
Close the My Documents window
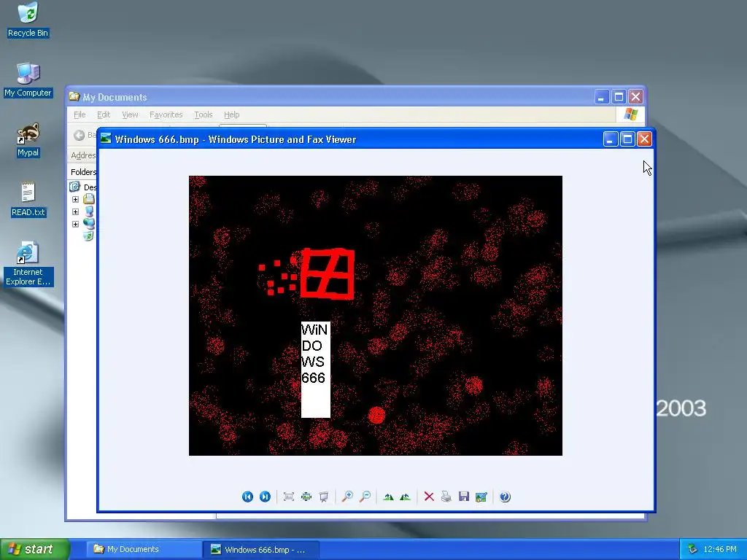pos(635,97)
